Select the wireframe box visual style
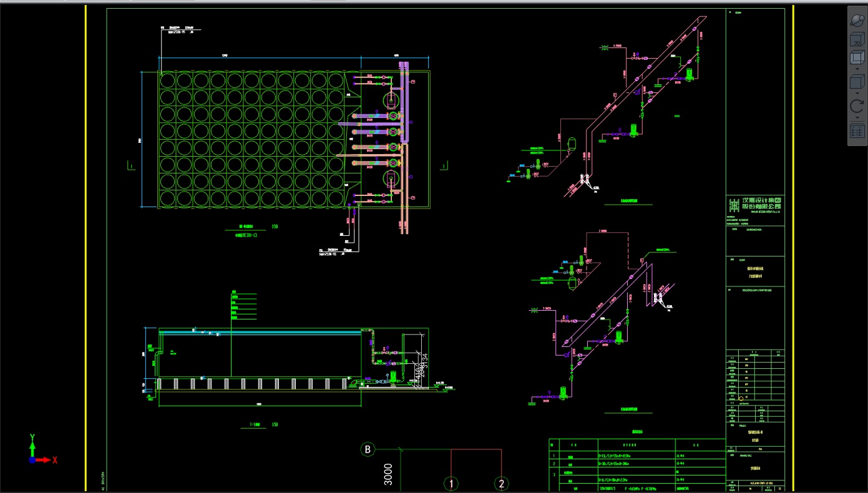Image resolution: width=868 pixels, height=493 pixels. [x=857, y=58]
